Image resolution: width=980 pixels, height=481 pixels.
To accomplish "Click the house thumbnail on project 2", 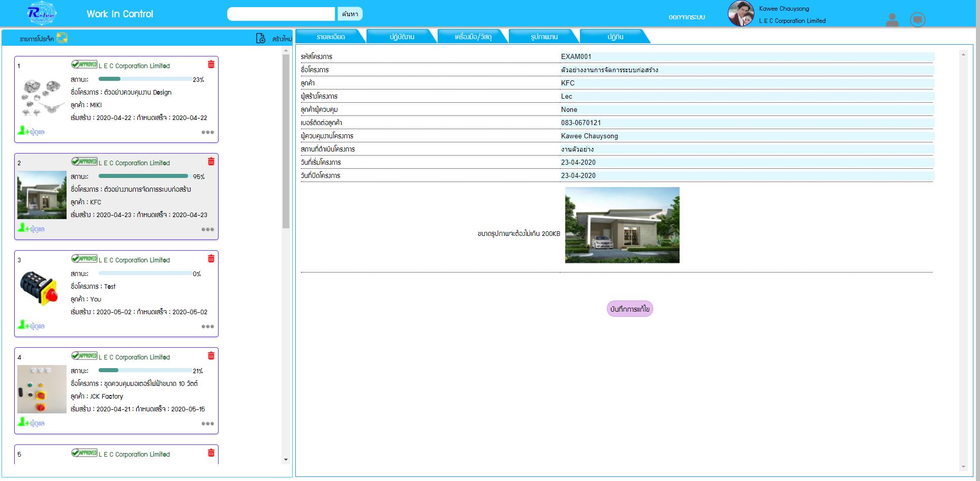I will [42, 195].
